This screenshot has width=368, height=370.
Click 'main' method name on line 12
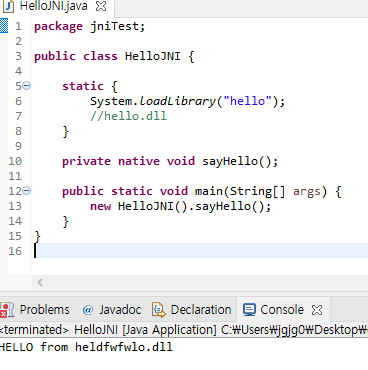tap(209, 191)
